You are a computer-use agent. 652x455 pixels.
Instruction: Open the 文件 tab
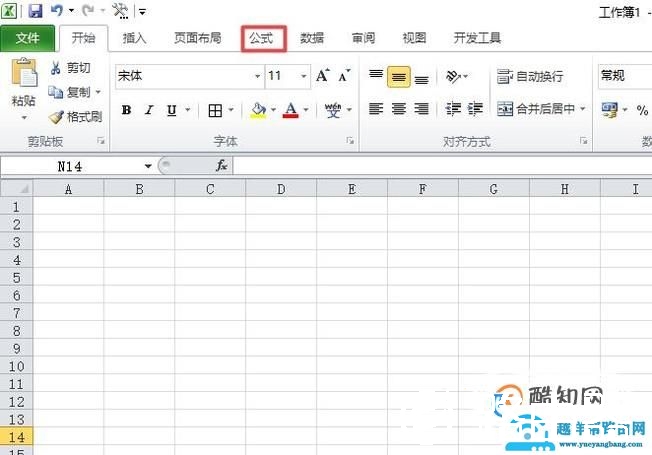[27, 38]
